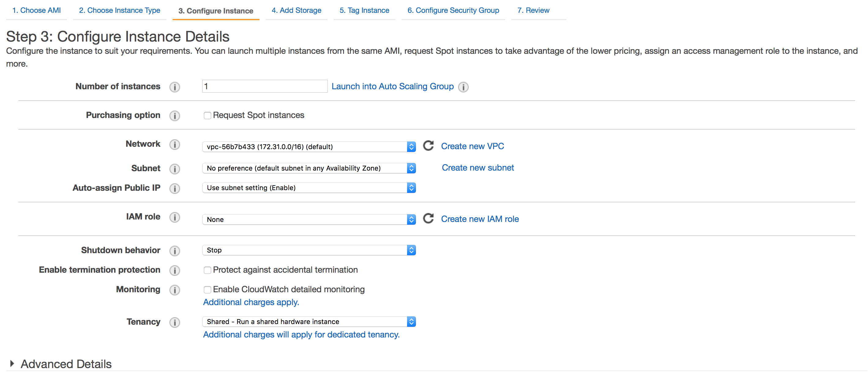The width and height of the screenshot is (868, 387).
Task: Open the Subnet dropdown
Action: pos(309,168)
